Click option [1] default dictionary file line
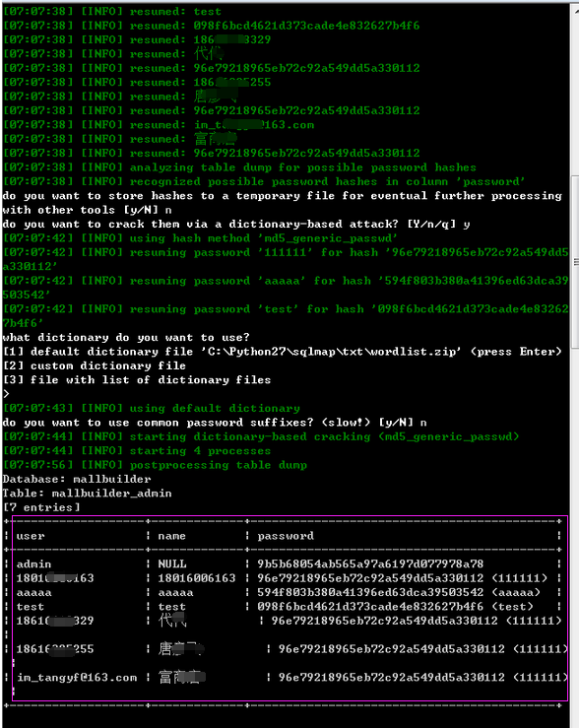 282,352
